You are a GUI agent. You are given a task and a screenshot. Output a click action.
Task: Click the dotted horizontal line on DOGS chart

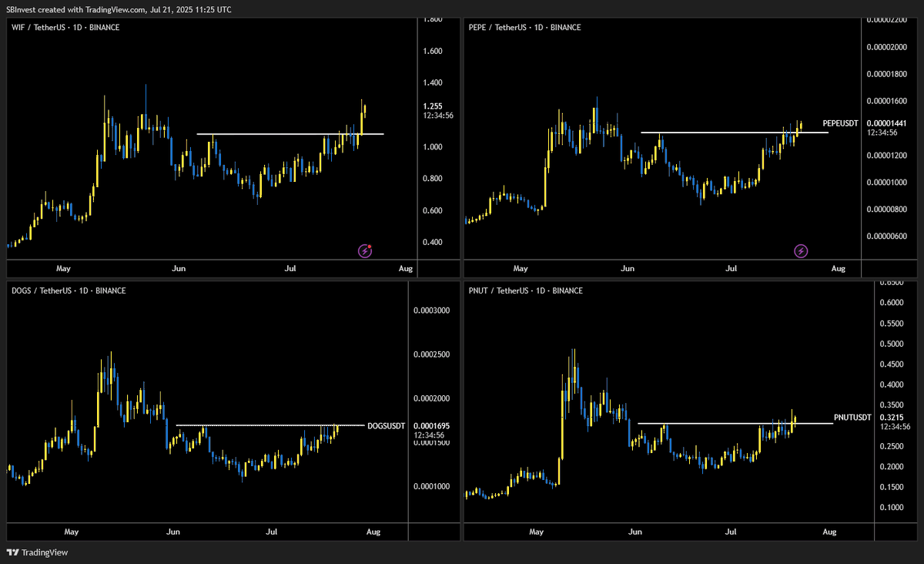270,425
